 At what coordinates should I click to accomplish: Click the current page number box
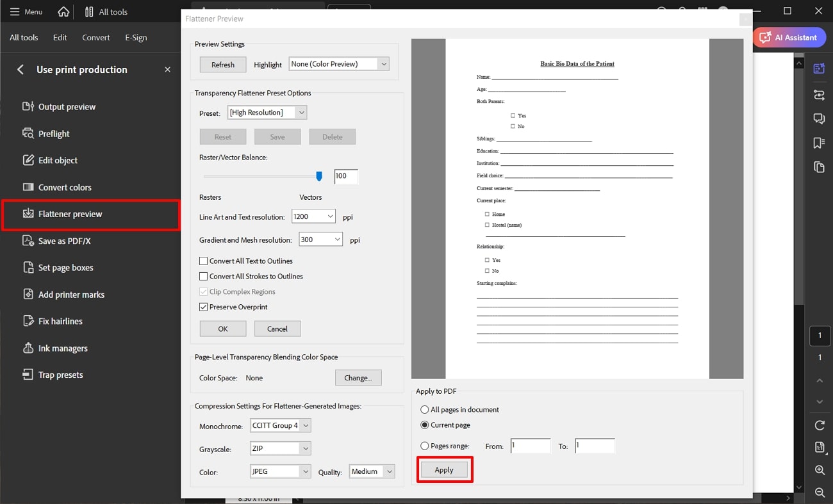point(820,336)
